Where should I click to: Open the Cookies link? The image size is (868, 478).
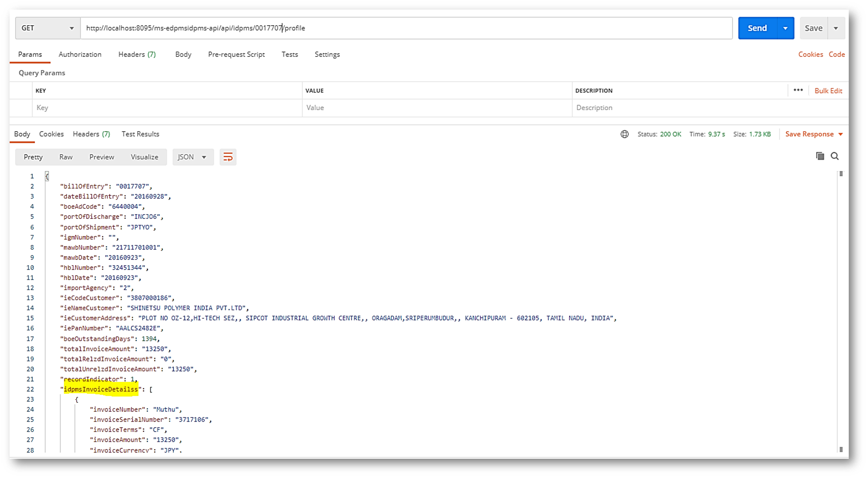(810, 55)
